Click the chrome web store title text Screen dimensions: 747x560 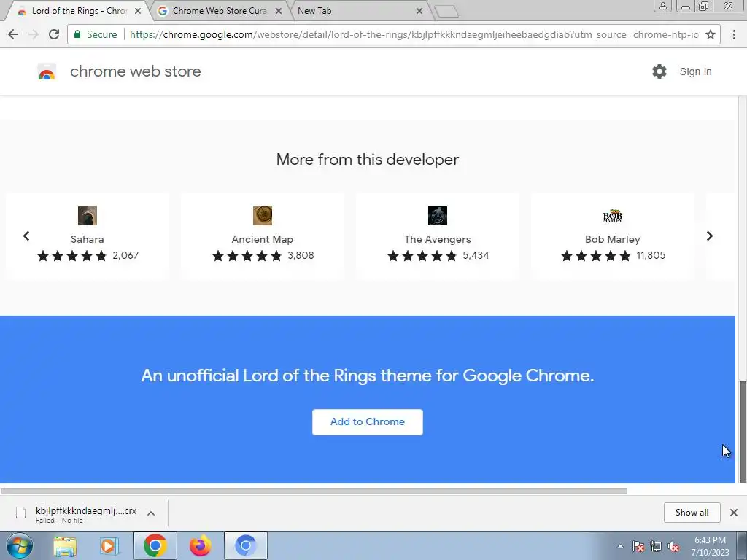pos(135,71)
